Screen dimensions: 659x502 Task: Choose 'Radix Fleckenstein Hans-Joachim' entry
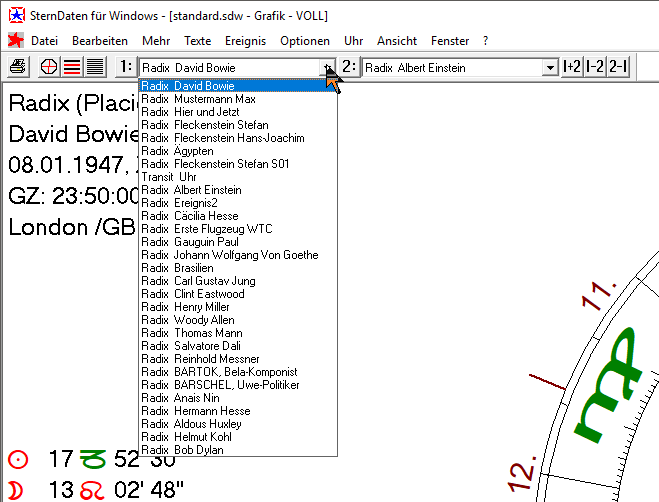click(238, 138)
